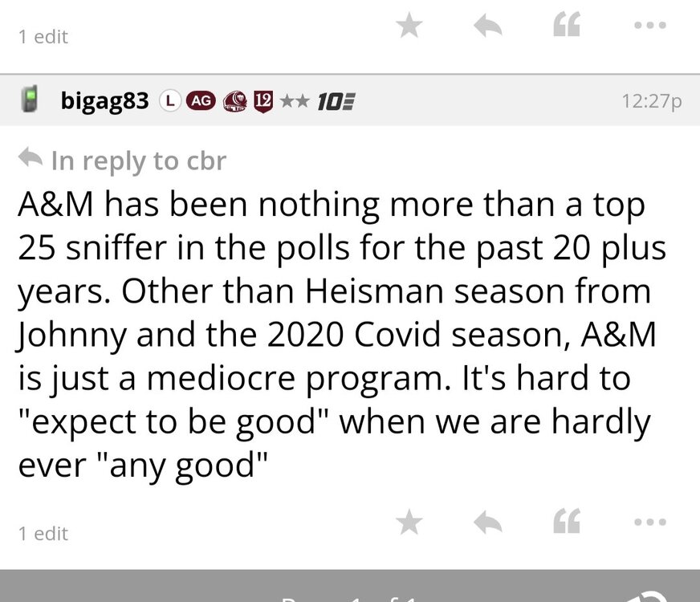Quote the post above bigag83's reply
This screenshot has width=700, height=602.
[568, 26]
